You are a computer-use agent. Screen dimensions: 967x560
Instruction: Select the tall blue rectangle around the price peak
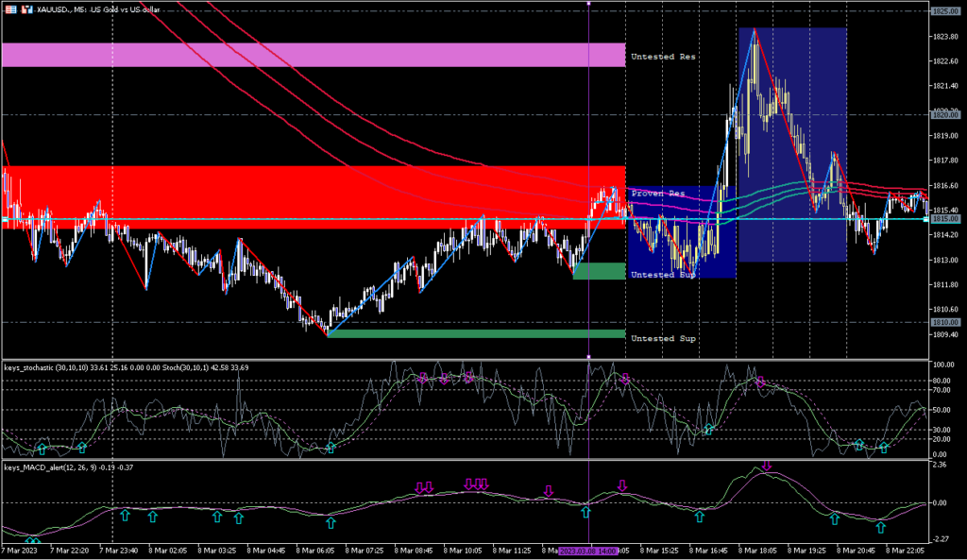tap(791, 144)
